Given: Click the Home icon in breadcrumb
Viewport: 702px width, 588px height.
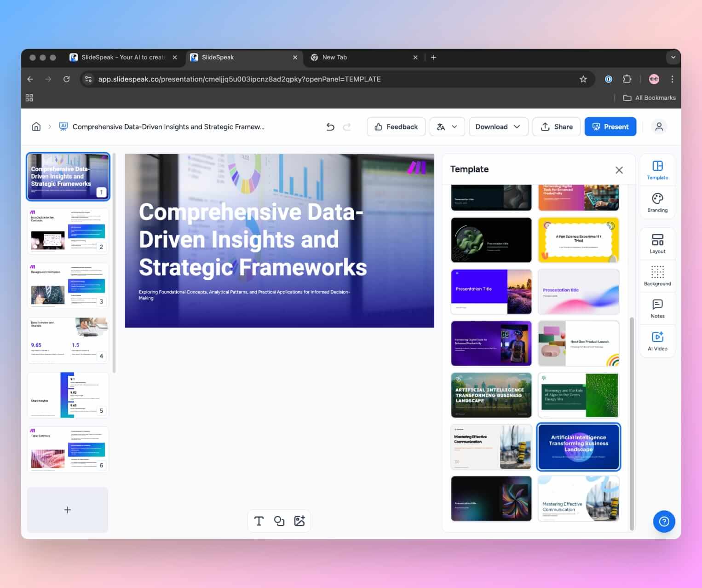Looking at the screenshot, I should 36,127.
